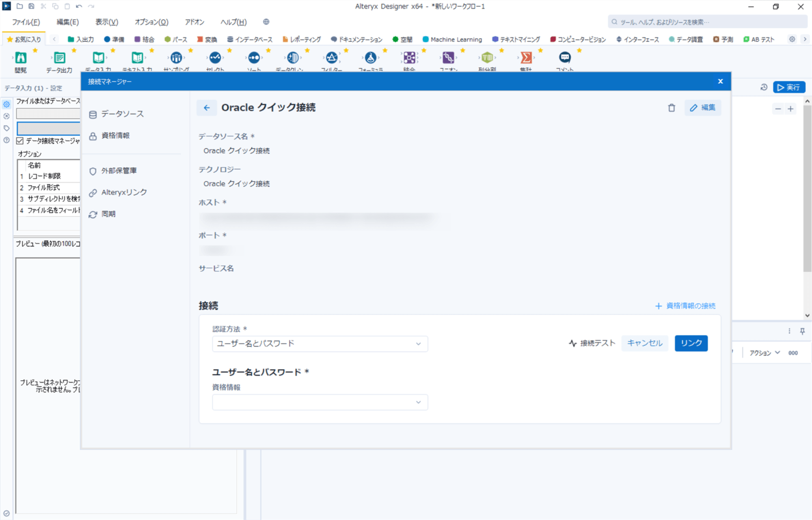The image size is (812, 520).
Task: Open results panel more options icon
Action: pyautogui.click(x=789, y=331)
